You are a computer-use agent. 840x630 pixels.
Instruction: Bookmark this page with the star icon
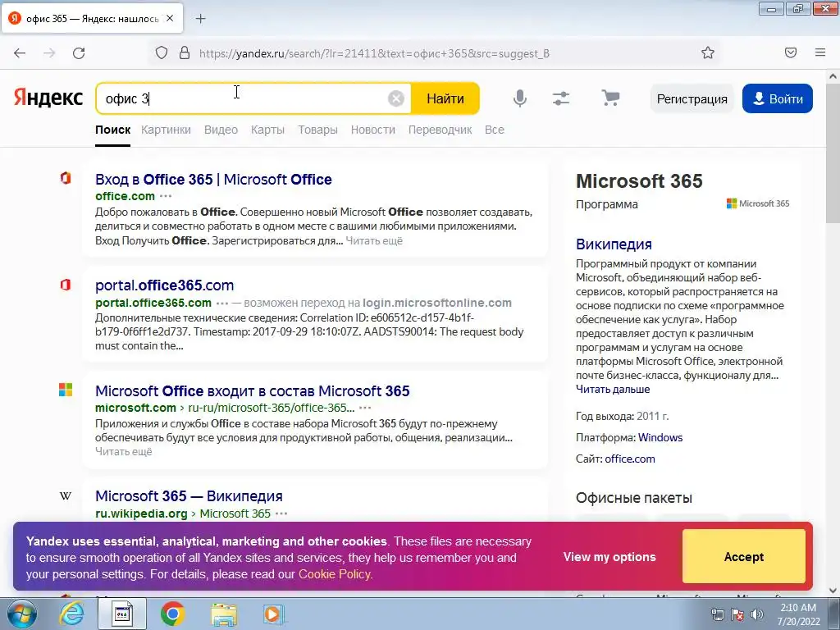coord(708,53)
